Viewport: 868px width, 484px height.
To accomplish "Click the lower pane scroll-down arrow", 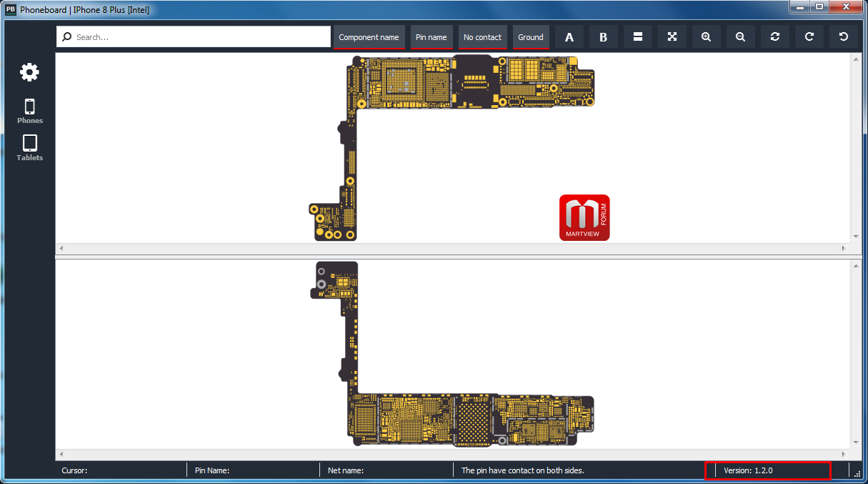I will pyautogui.click(x=856, y=443).
